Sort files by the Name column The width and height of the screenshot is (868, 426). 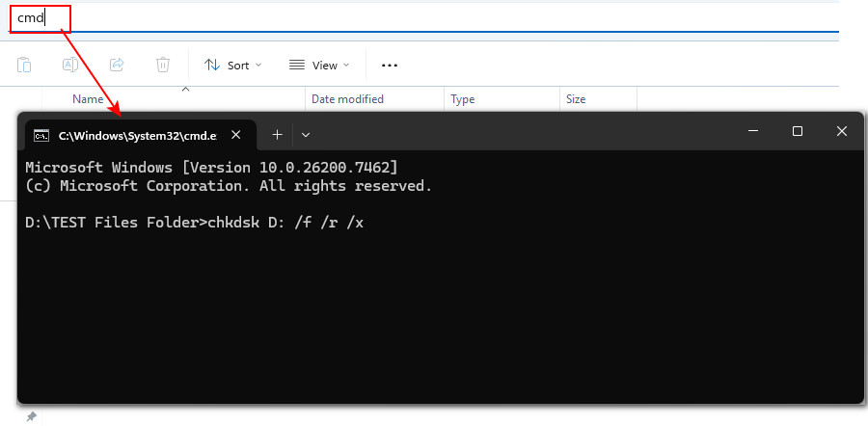88,99
